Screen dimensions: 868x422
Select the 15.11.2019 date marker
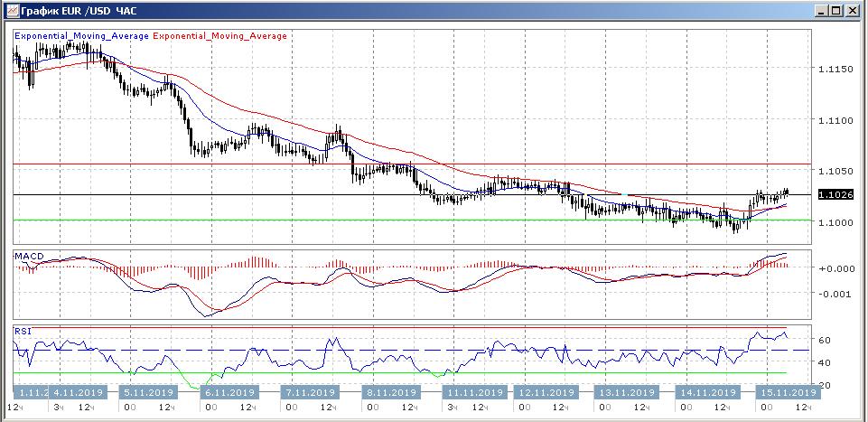788,393
